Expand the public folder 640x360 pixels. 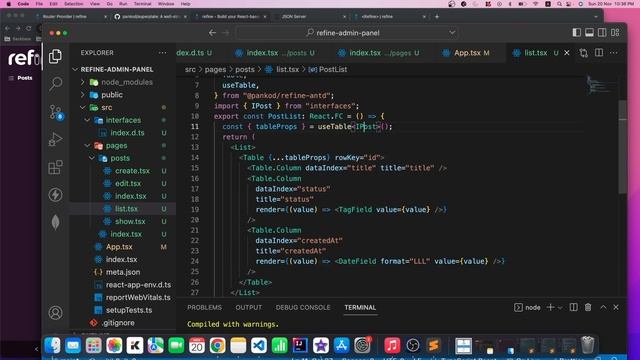pos(82,95)
